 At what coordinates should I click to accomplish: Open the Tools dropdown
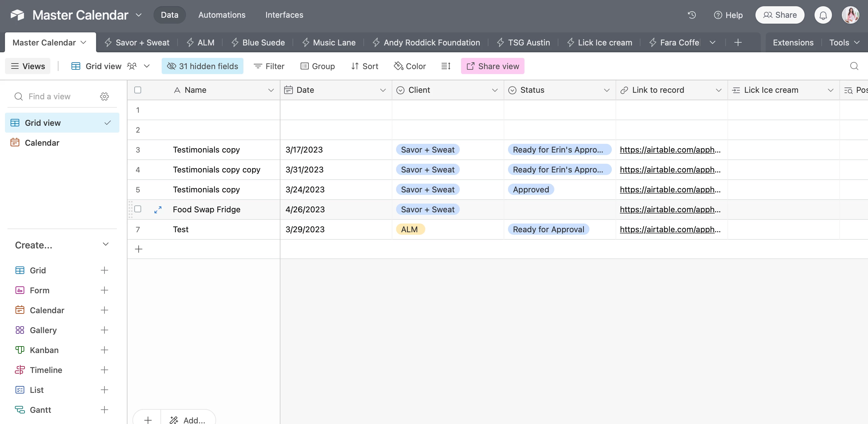844,43
